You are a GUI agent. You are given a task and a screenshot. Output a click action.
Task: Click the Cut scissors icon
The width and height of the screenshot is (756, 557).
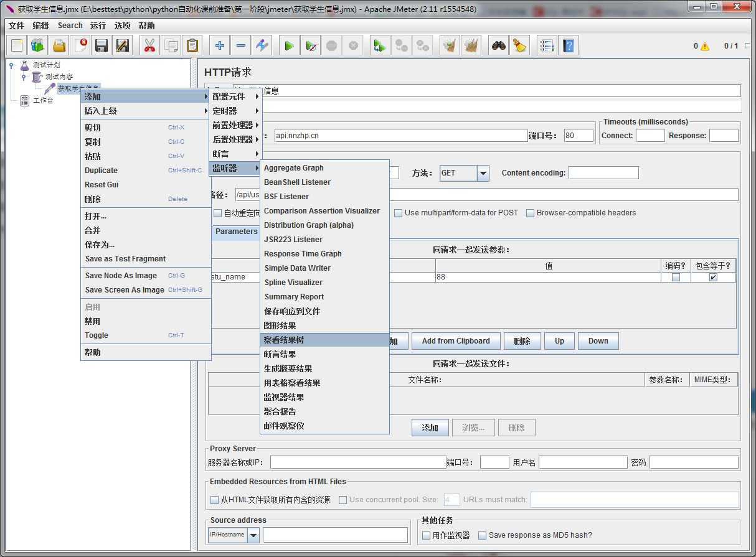(149, 45)
